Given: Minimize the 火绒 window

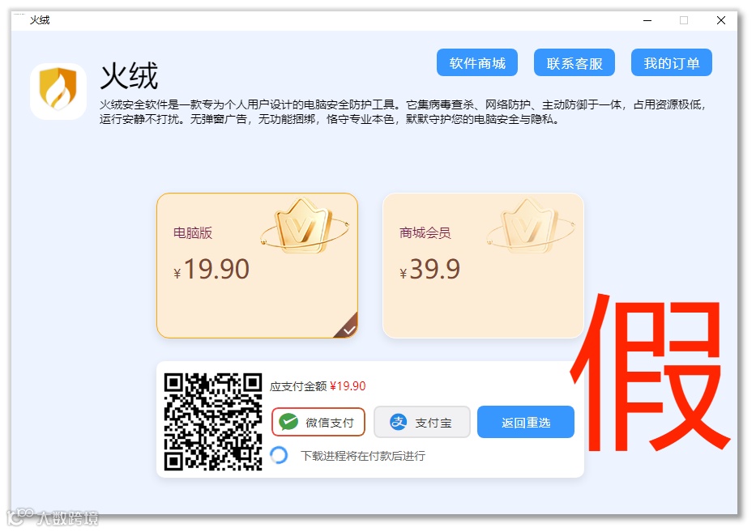Looking at the screenshot, I should tap(647, 20).
